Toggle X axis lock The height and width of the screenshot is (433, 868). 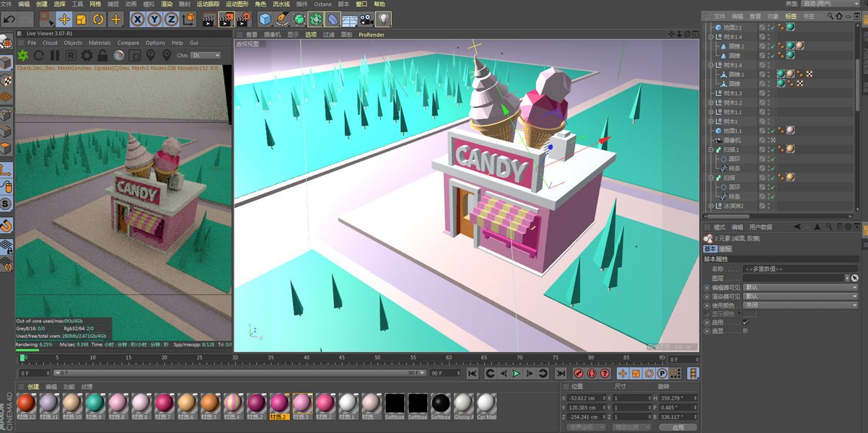tap(137, 19)
